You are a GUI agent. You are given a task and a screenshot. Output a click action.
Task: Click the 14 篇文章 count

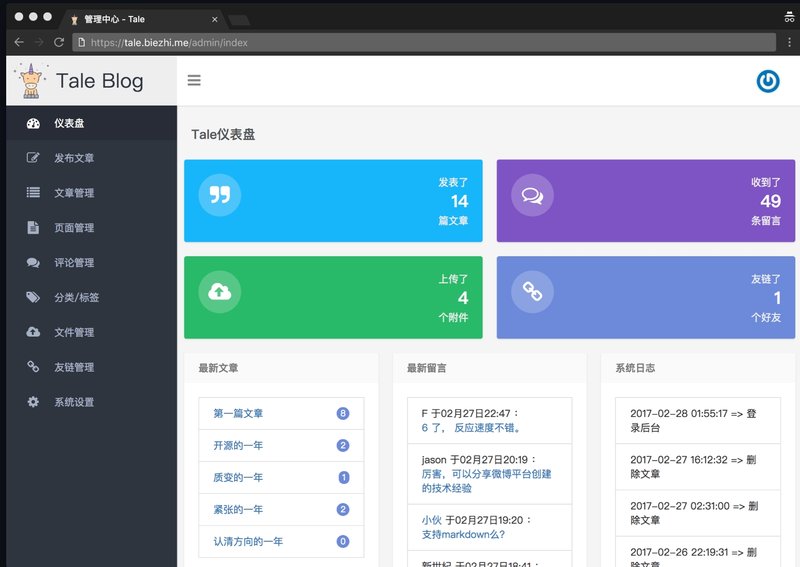459,201
